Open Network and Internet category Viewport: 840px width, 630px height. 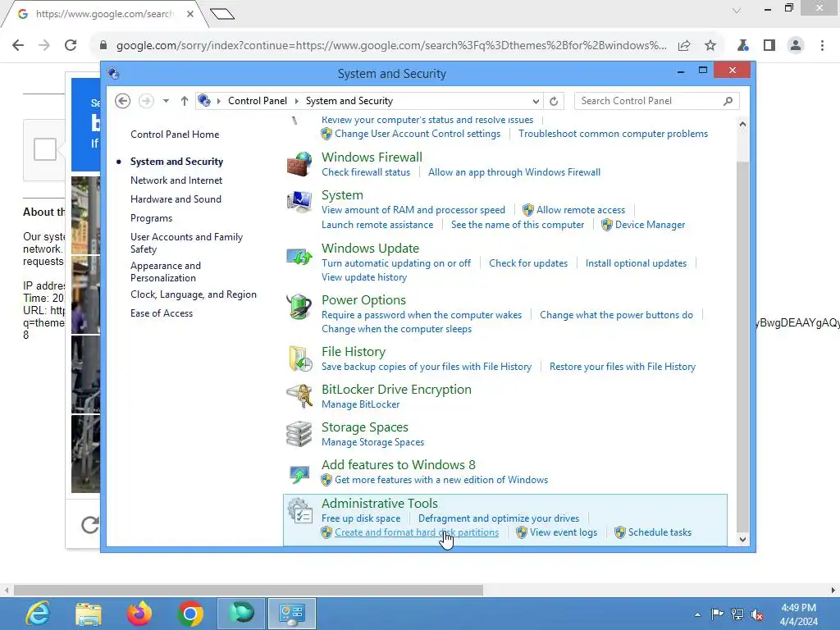[176, 180]
